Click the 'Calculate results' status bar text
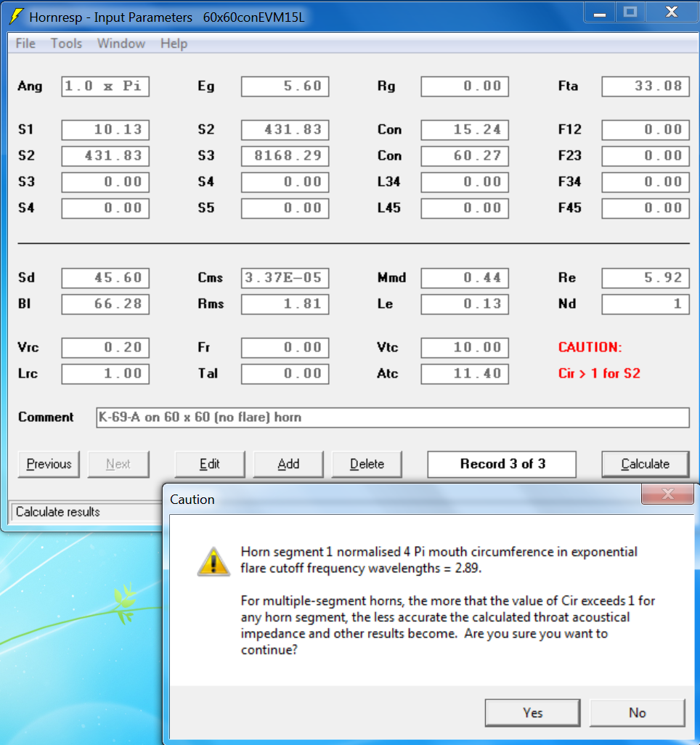Viewport: 700px width, 745px height. [57, 512]
